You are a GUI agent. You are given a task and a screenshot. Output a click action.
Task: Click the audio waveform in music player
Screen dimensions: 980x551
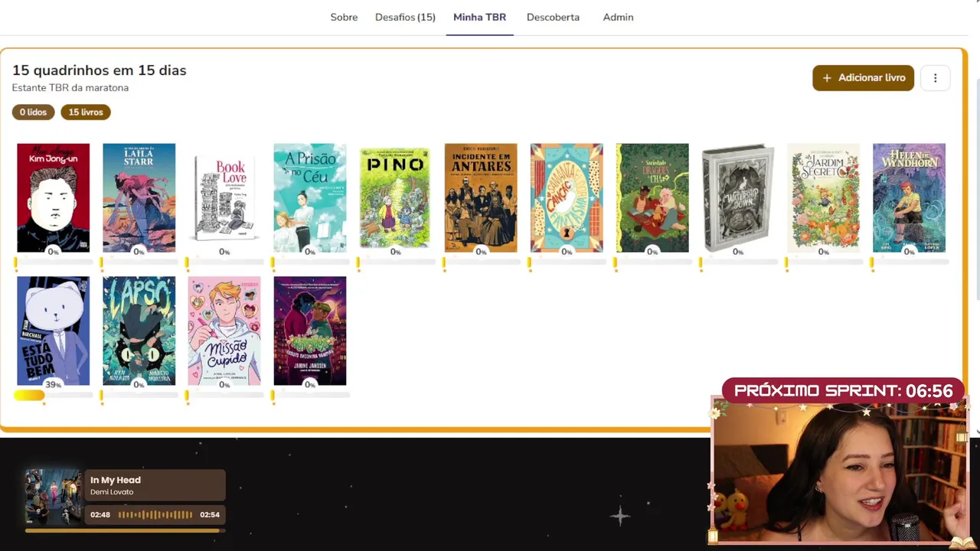point(155,514)
